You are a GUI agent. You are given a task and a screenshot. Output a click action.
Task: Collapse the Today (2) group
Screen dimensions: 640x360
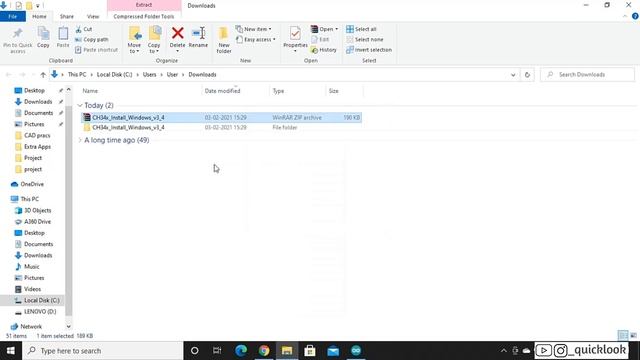click(80, 105)
